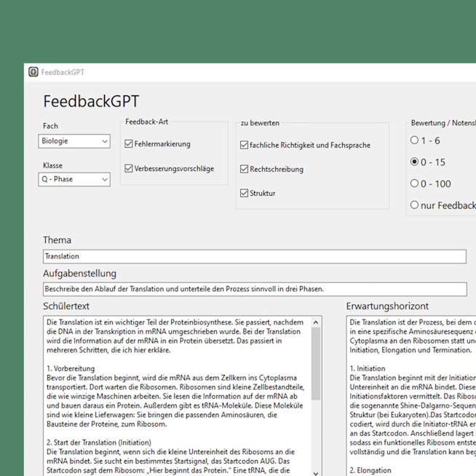Choose the 0 - 100 grading scale
The width and height of the screenshot is (476, 476).
(414, 183)
